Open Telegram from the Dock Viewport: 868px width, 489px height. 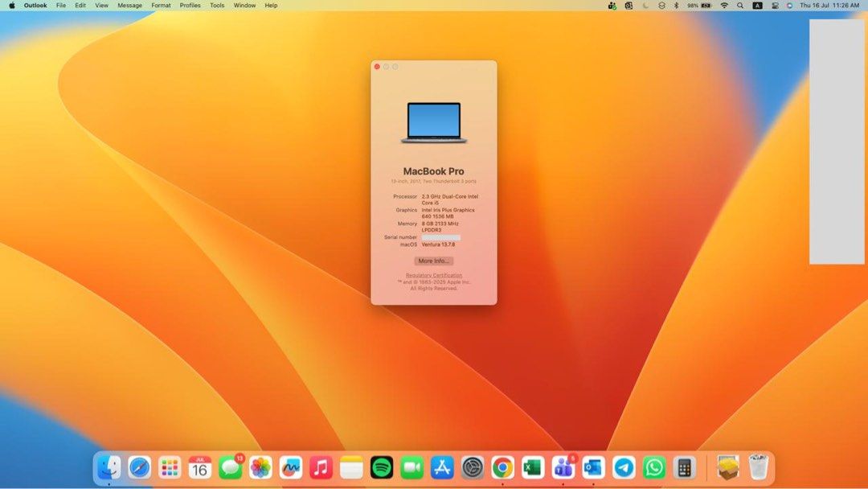tap(624, 468)
